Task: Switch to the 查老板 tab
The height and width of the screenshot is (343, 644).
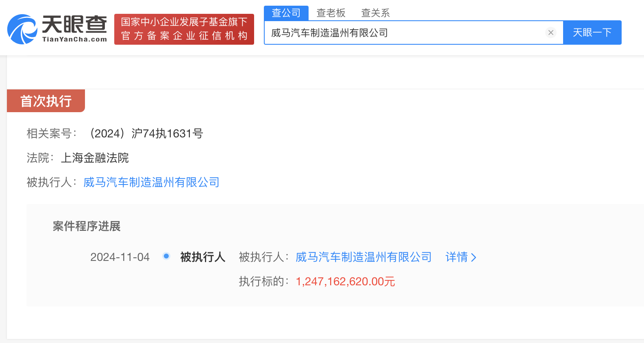Action: 331,13
